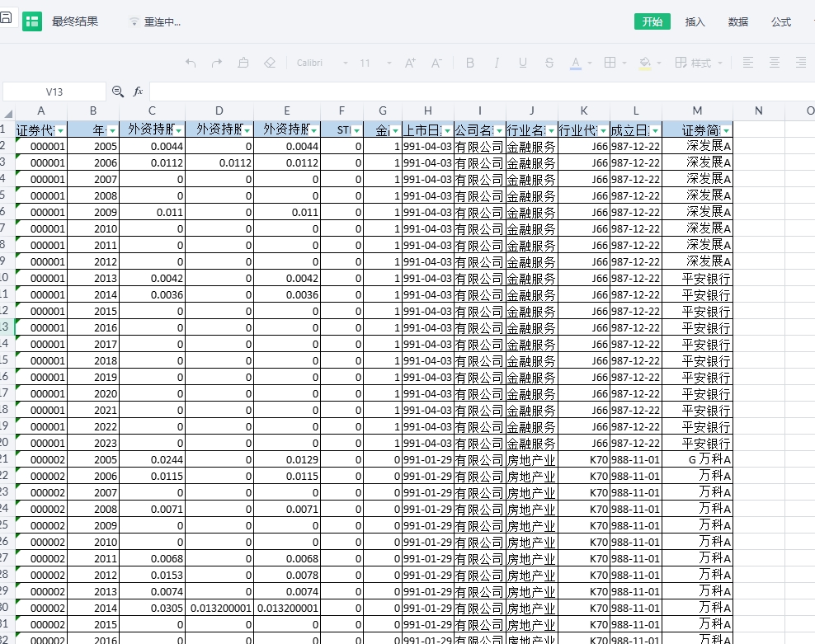The height and width of the screenshot is (644, 815).
Task: Switch to the 公式 tab
Action: [x=781, y=21]
